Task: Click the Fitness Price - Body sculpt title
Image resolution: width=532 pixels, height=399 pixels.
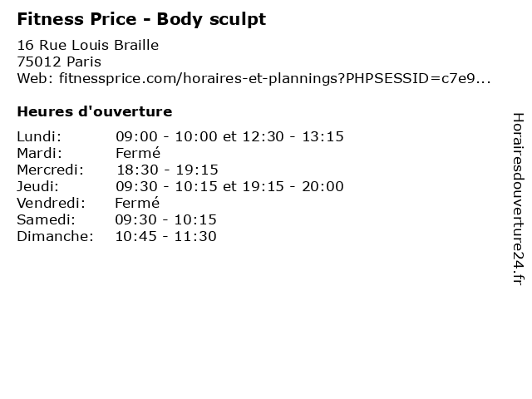Action: 141,19
